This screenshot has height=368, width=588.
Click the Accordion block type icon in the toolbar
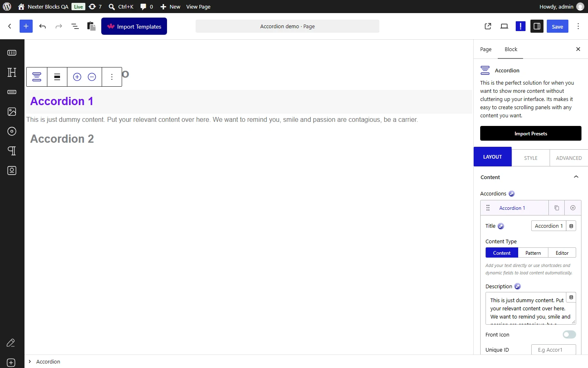pyautogui.click(x=37, y=77)
